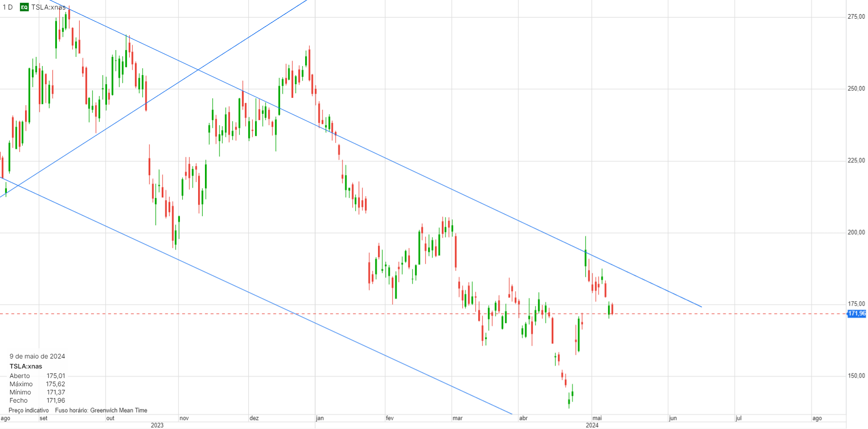Click the Mínimo value 171,37

pos(56,392)
